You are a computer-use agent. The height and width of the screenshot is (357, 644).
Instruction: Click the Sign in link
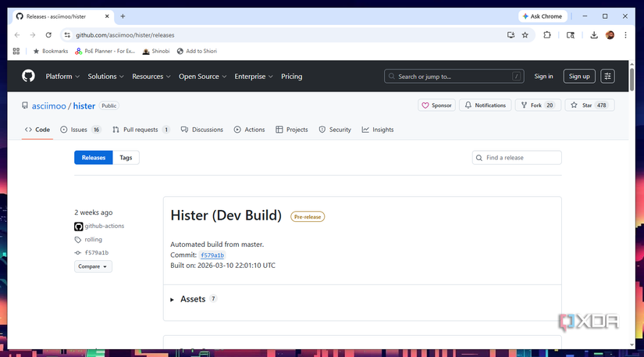point(543,76)
